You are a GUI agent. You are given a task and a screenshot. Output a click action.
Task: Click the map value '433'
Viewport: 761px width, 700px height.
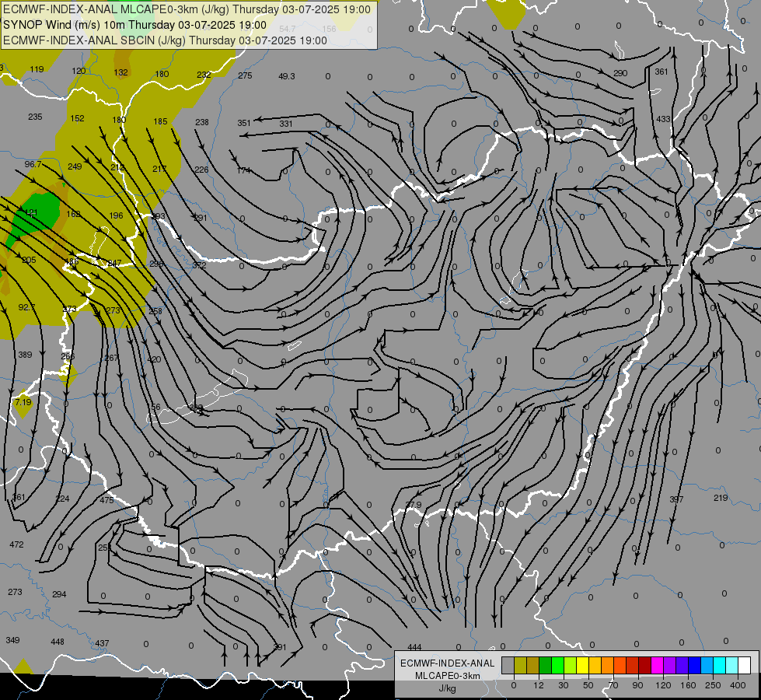coord(663,119)
